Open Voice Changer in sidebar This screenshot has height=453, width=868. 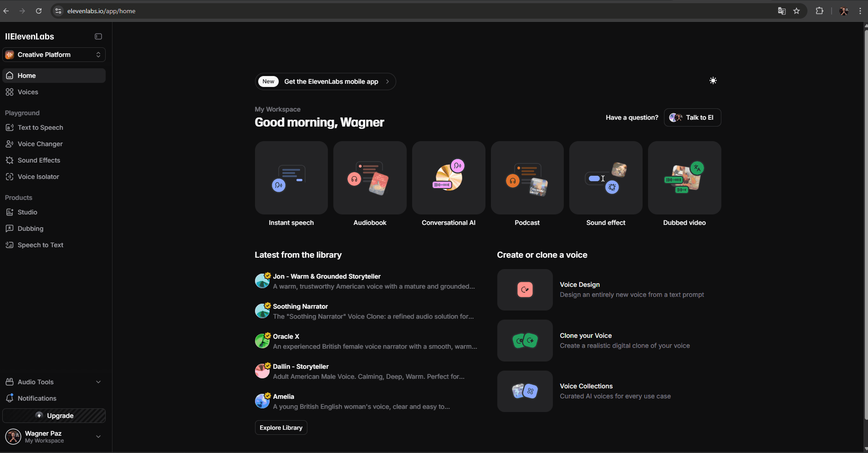[54, 144]
